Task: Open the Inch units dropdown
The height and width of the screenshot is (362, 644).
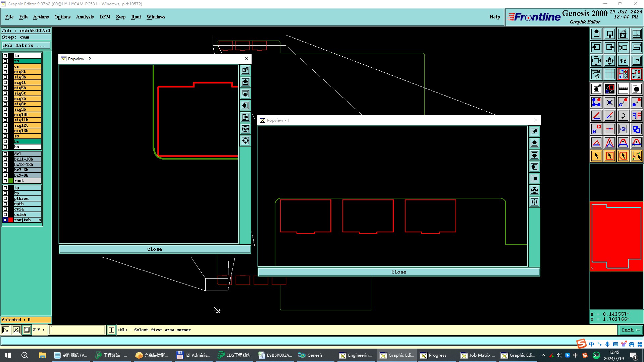Action: pos(630,330)
